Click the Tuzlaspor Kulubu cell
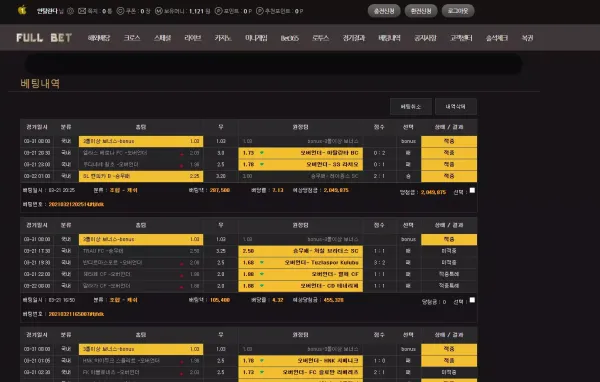This screenshot has width=600, height=382. [x=300, y=263]
